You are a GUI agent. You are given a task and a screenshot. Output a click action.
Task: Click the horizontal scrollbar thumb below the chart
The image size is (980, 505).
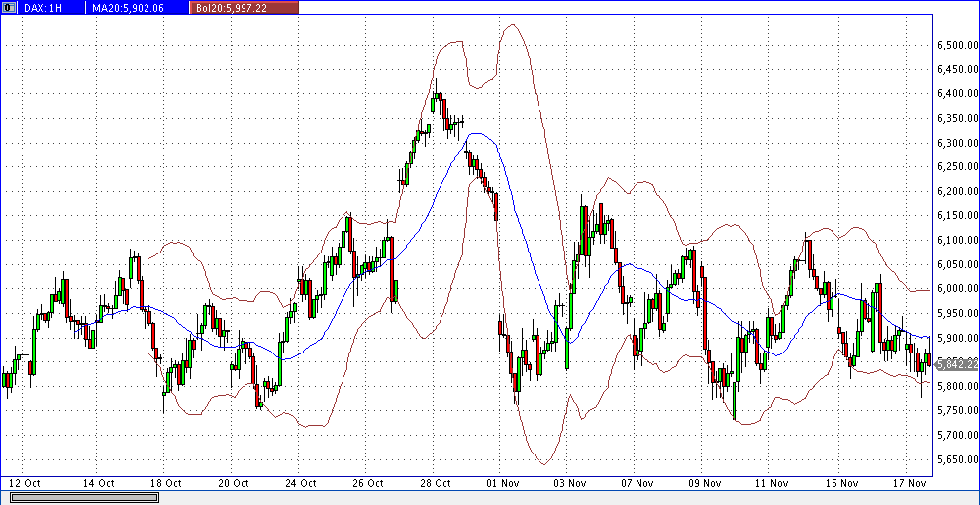[x=84, y=497]
